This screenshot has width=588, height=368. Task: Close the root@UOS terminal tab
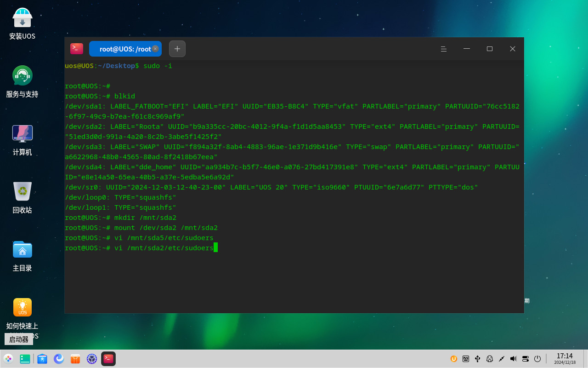tap(155, 49)
